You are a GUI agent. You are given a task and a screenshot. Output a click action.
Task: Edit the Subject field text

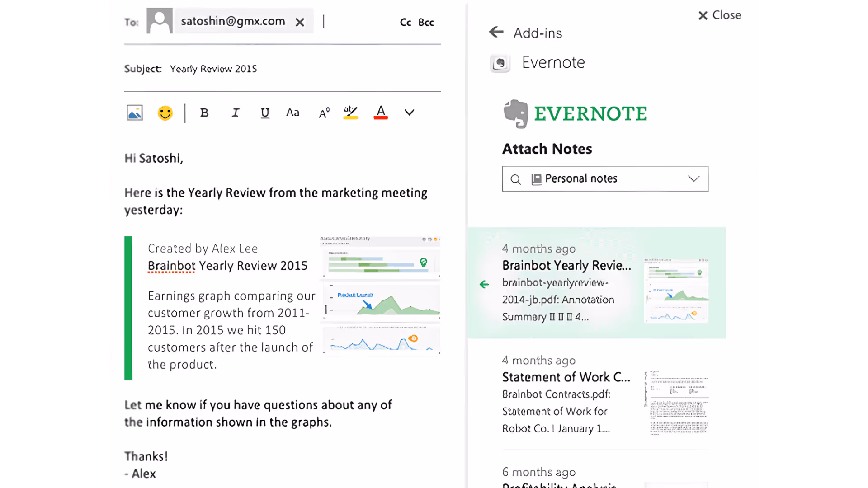(x=213, y=69)
